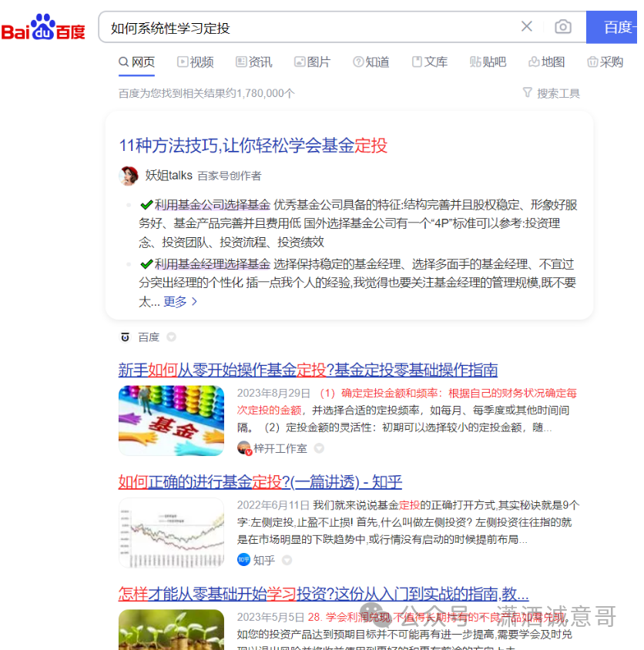Click highlighted text 利用基金经理选择基金

click(x=213, y=264)
